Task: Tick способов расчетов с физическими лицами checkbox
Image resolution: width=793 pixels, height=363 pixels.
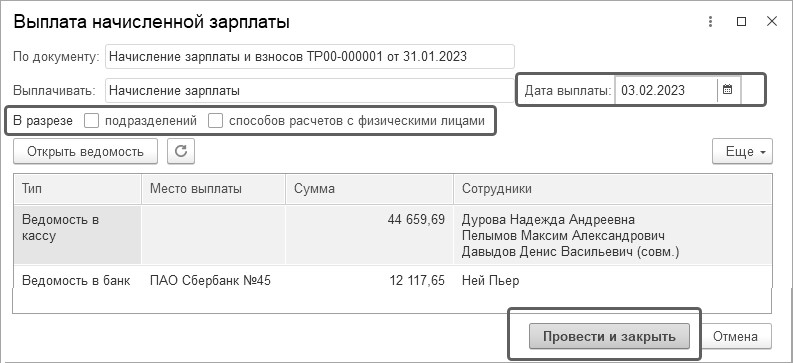Action: 216,121
